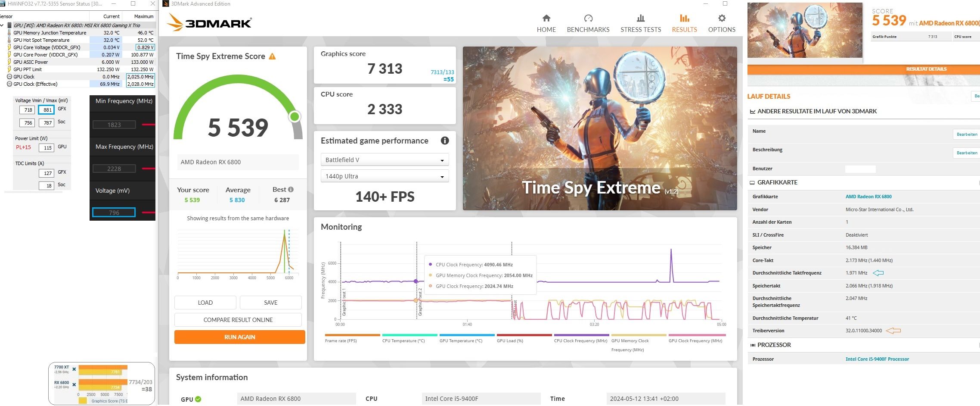Collapse the GPU [#0] sensor group in HWiNFO
Screen dimensions: 980x406
pos(3,25)
